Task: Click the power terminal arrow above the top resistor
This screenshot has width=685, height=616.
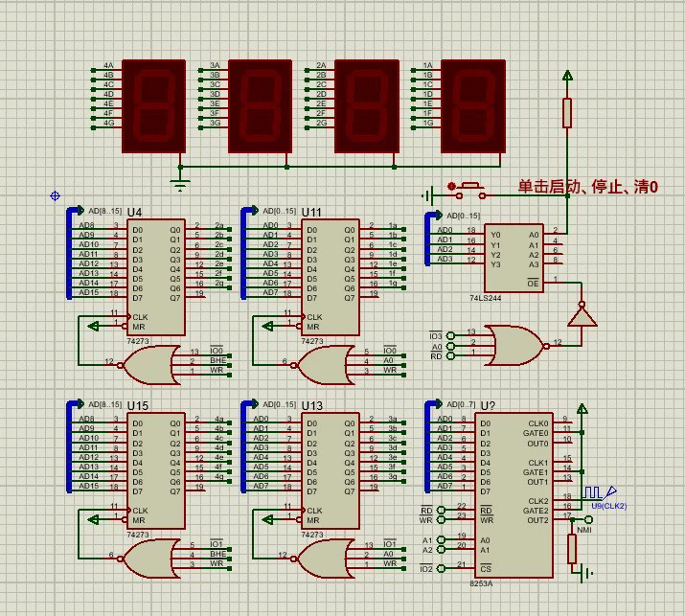Action: point(567,76)
